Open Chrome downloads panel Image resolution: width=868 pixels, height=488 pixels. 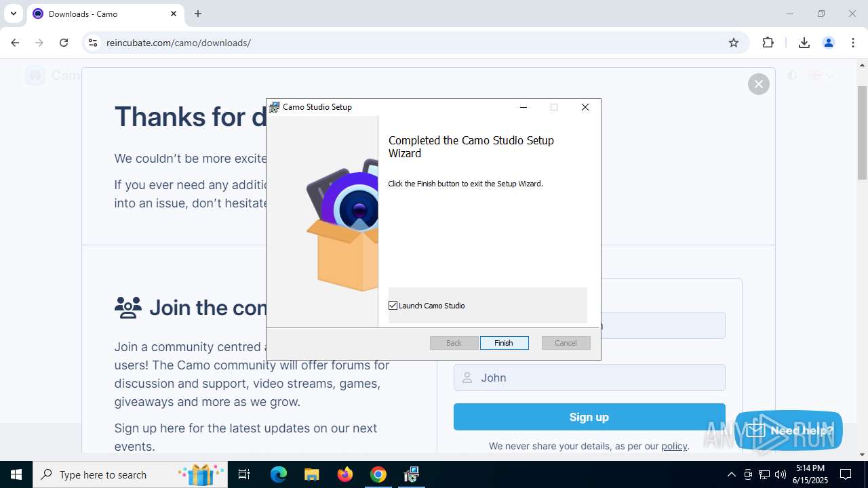click(804, 43)
